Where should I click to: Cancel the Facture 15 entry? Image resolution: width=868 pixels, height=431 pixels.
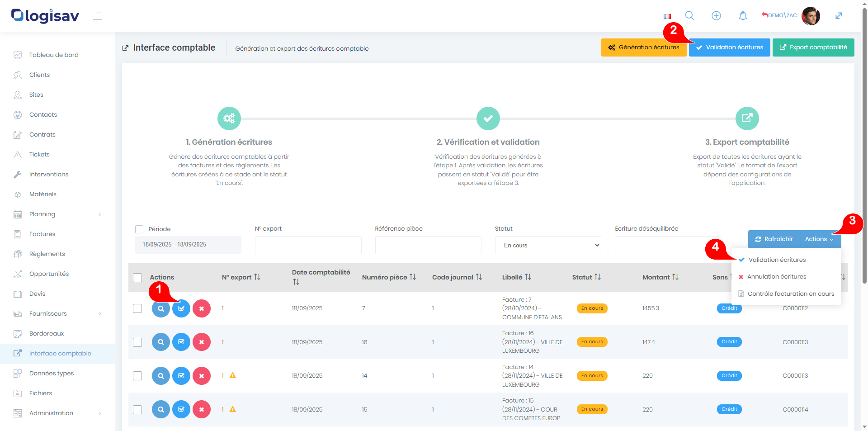(x=202, y=409)
